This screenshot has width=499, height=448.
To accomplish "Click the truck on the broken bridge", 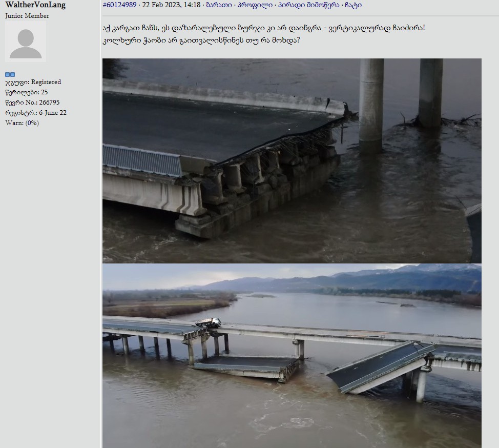I will pos(208,322).
